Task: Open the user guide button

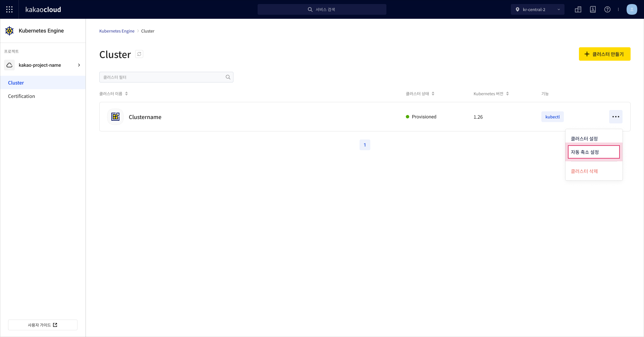Action: [43, 325]
